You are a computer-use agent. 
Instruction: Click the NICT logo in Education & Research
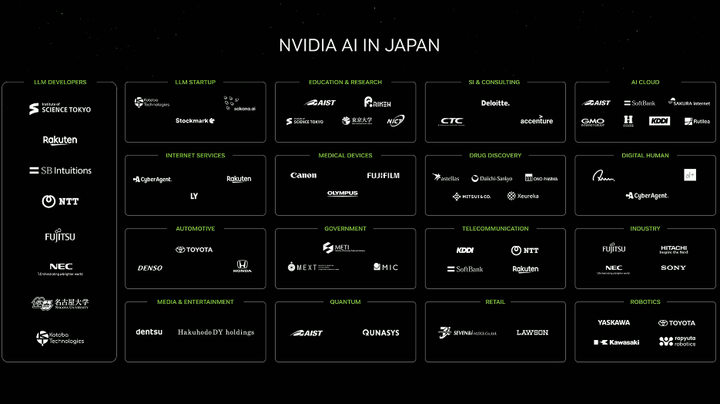[x=395, y=121]
